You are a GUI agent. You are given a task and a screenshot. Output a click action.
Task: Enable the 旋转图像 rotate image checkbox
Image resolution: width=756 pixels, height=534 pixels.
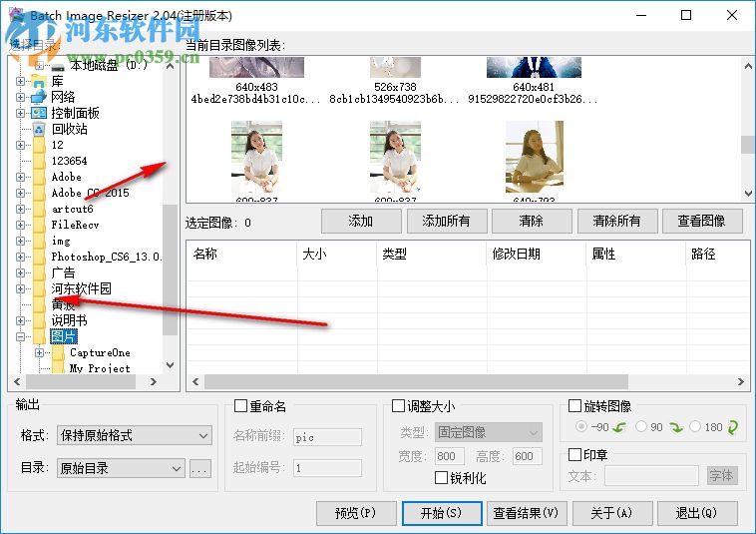point(574,405)
